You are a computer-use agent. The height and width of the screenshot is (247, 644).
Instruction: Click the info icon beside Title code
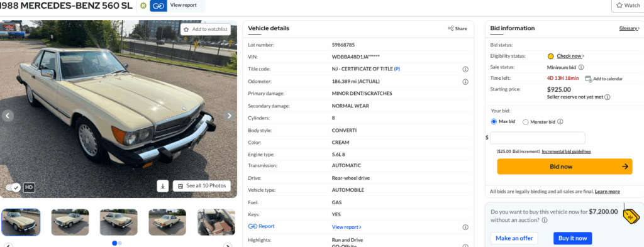tap(465, 69)
